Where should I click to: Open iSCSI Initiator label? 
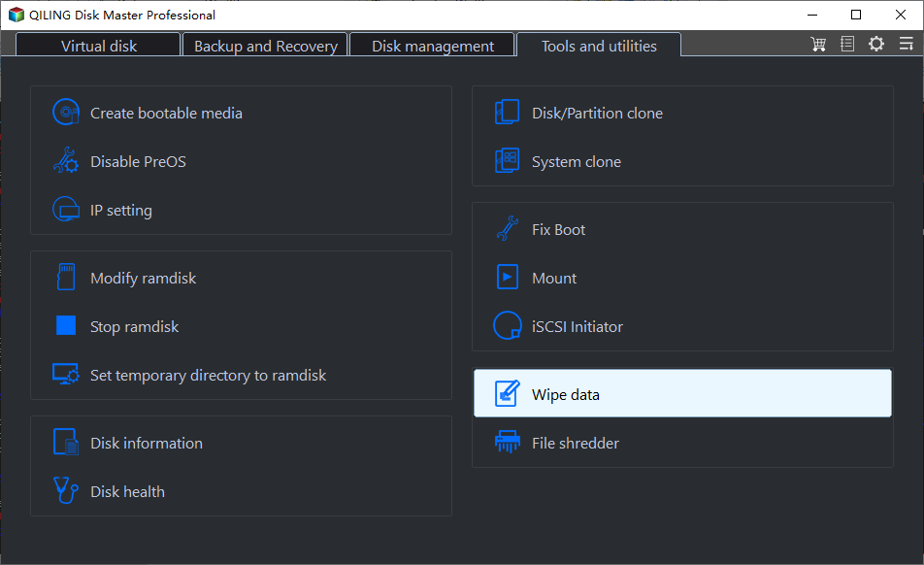[x=577, y=327]
